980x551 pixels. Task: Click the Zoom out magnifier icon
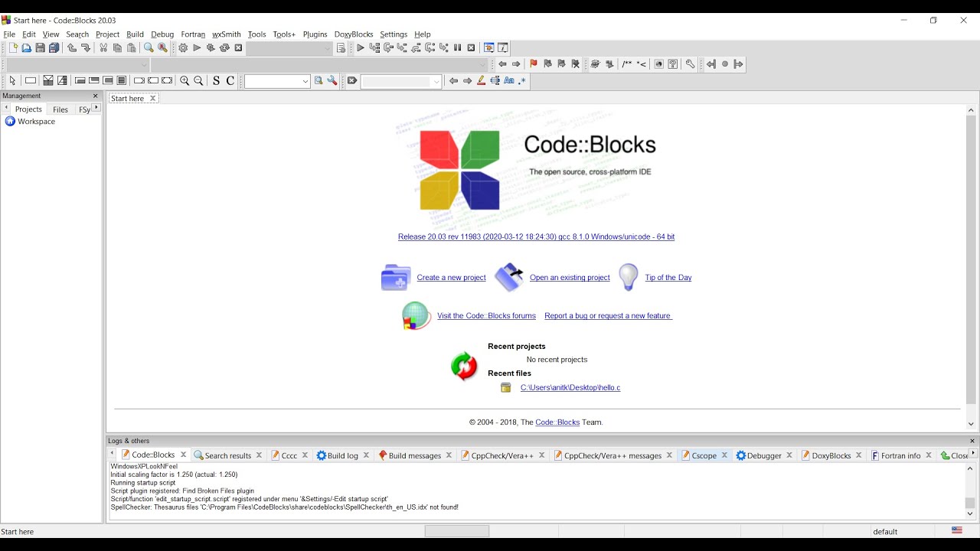198,81
